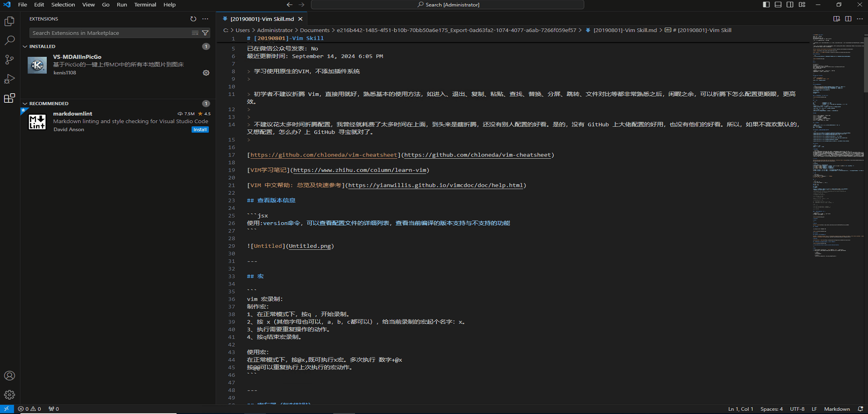The image size is (868, 414).
Task: Close the [20190801]-Vim Skill.md tab
Action: click(300, 19)
